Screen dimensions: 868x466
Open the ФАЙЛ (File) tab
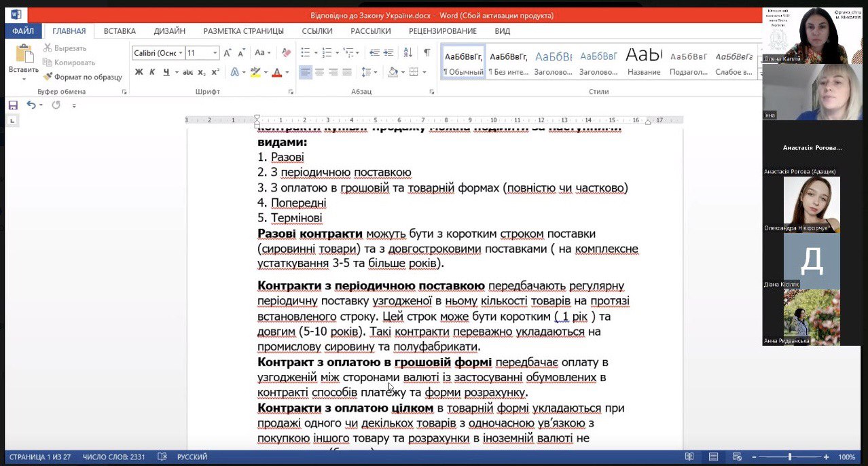23,31
